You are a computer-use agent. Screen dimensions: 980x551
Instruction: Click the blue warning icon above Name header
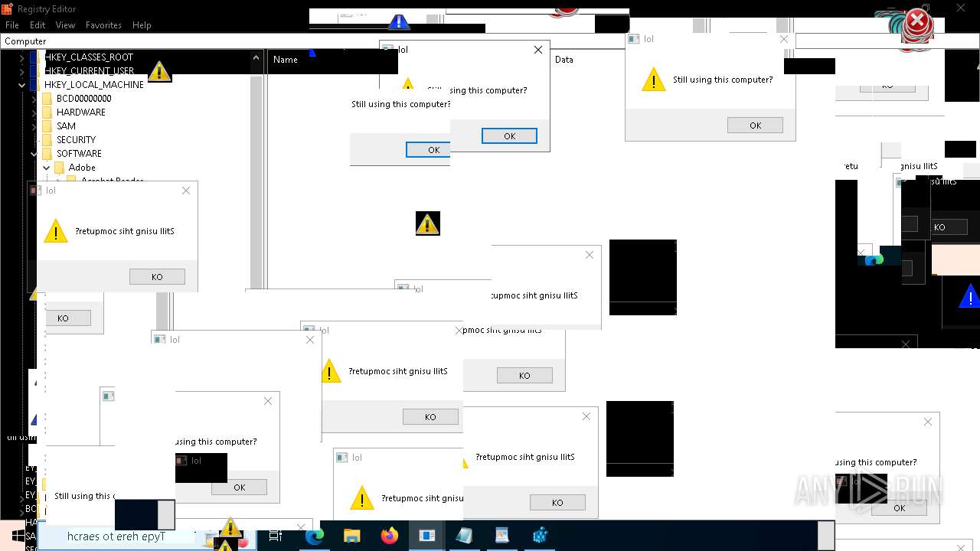398,21
